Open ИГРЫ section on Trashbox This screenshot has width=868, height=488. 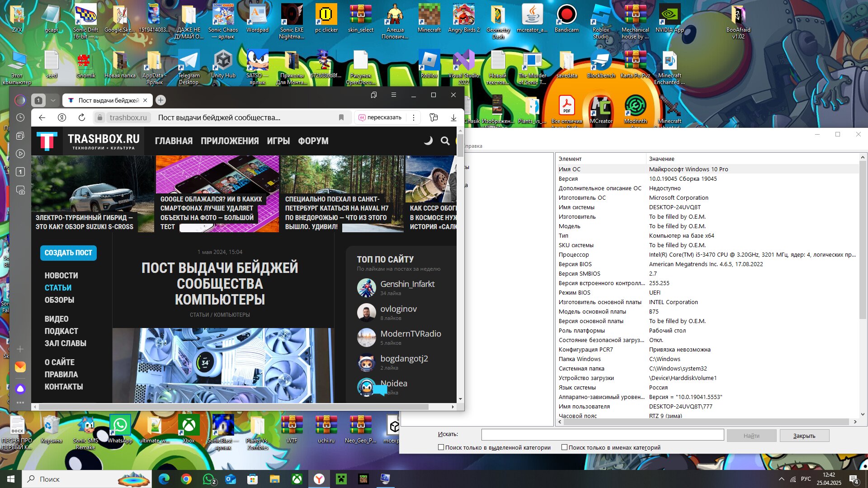[278, 141]
